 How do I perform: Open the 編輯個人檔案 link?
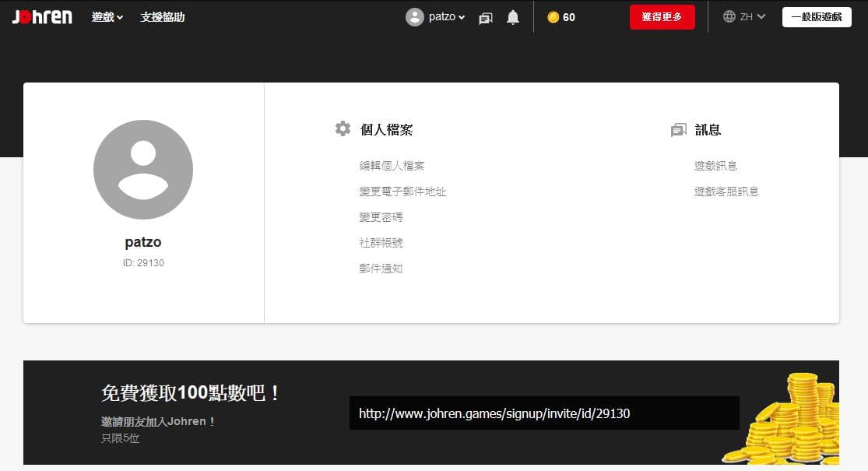pyautogui.click(x=392, y=166)
